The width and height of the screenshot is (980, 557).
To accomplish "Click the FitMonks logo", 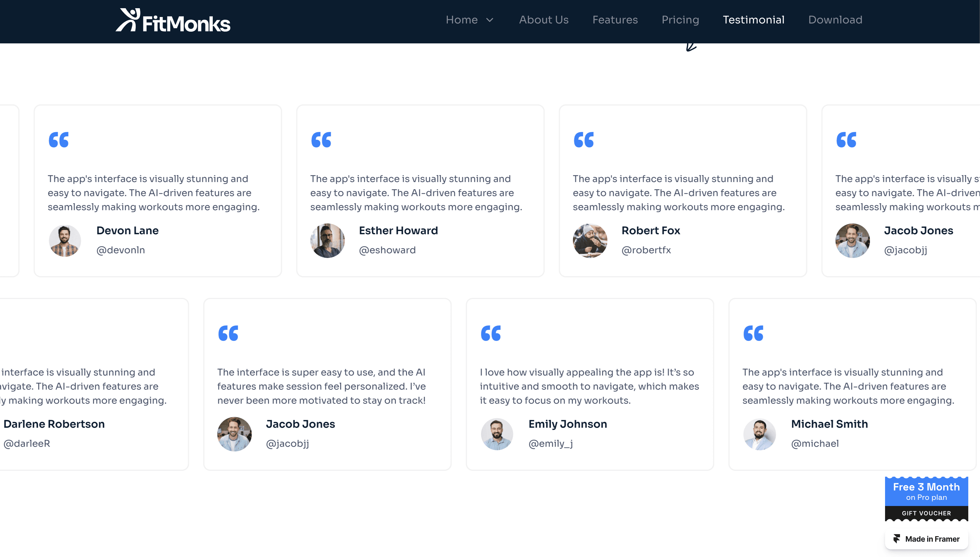I will [173, 21].
